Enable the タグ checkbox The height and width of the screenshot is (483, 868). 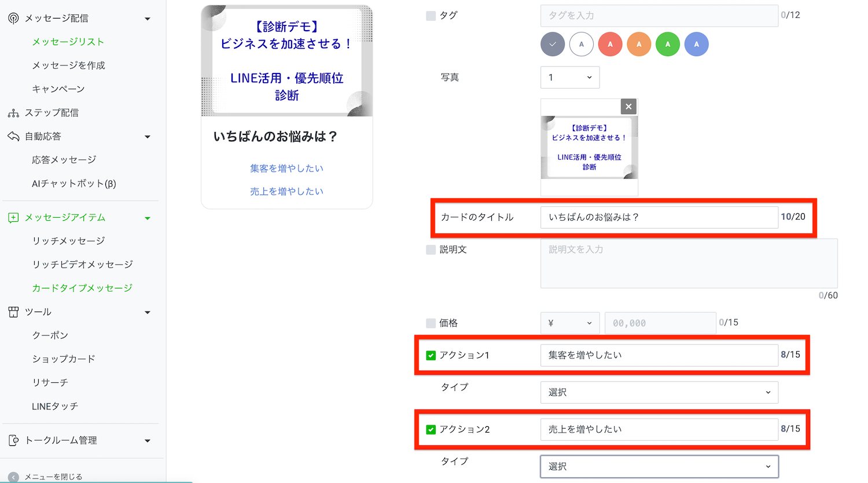point(431,16)
